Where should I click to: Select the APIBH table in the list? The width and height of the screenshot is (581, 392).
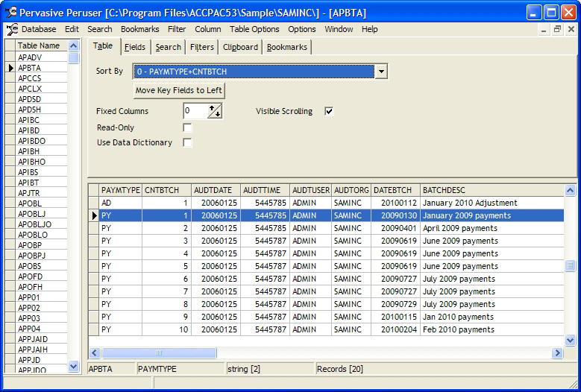[30, 151]
